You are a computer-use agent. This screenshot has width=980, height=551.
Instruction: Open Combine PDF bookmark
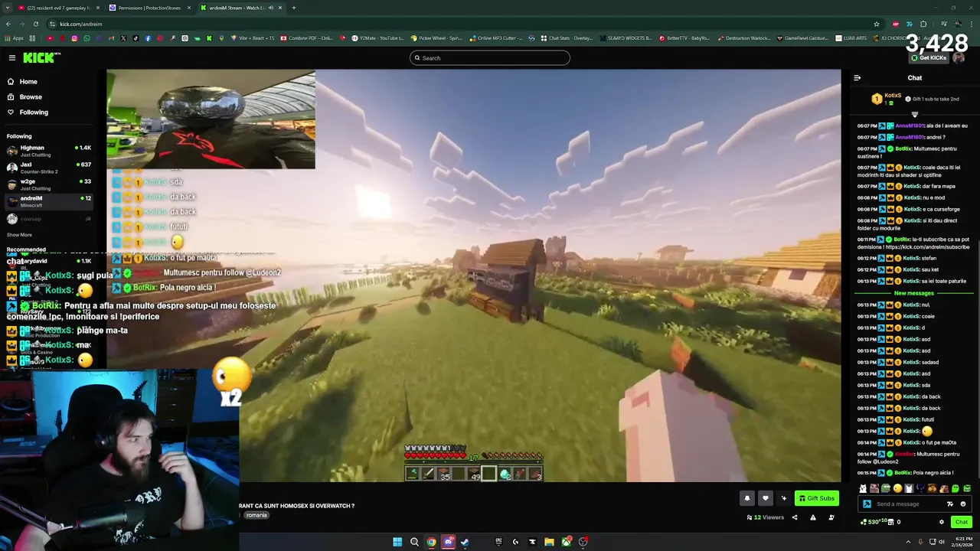pyautogui.click(x=307, y=37)
